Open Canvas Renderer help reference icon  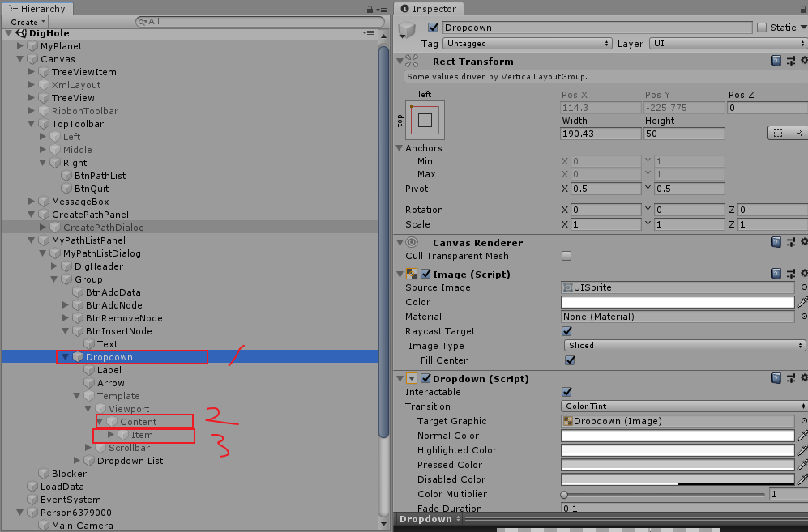[x=776, y=242]
